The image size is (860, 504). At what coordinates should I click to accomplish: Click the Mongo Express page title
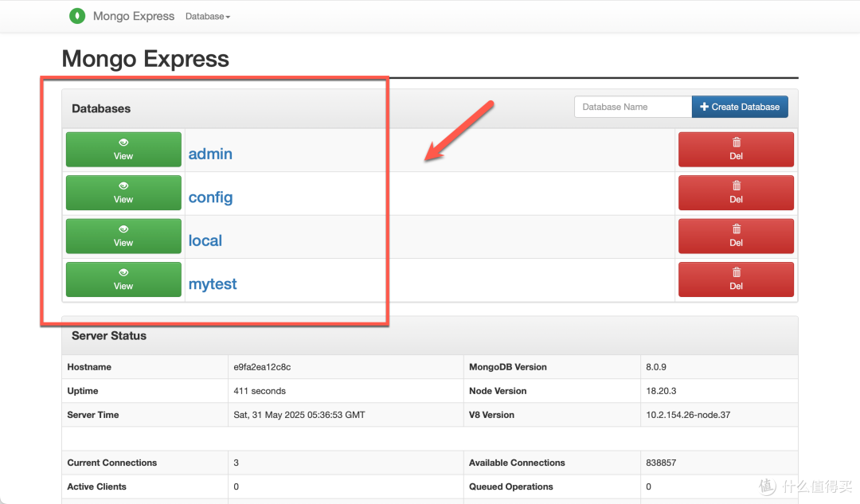146,59
